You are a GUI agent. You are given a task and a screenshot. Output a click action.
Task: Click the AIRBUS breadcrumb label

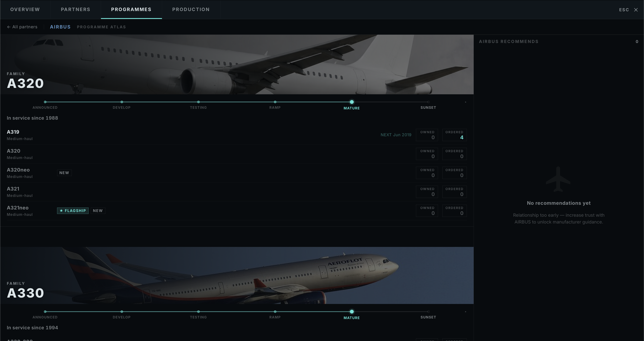[60, 27]
